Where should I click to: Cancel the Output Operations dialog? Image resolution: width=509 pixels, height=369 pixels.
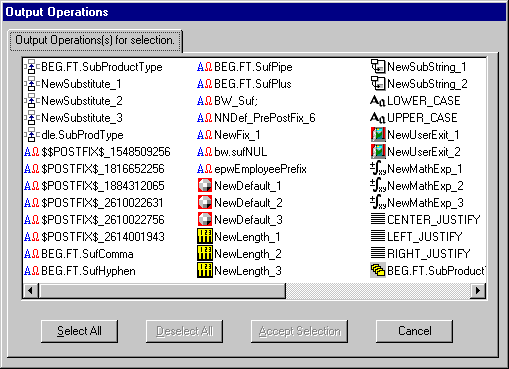pyautogui.click(x=414, y=331)
